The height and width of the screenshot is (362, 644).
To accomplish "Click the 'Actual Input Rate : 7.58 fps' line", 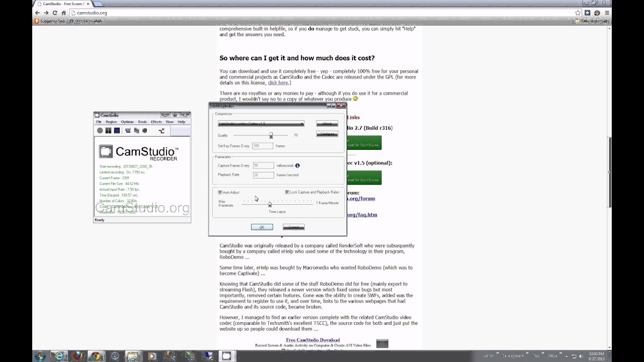I will point(119,190).
